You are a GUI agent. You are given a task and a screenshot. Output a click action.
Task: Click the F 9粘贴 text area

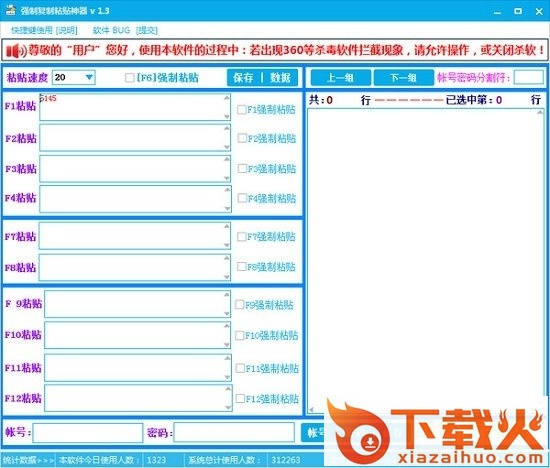click(138, 304)
